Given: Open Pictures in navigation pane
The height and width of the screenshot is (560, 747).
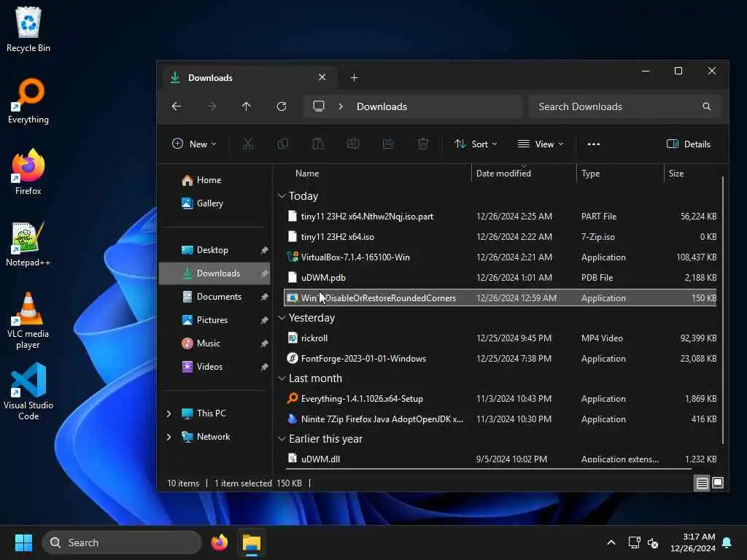Looking at the screenshot, I should [x=214, y=320].
